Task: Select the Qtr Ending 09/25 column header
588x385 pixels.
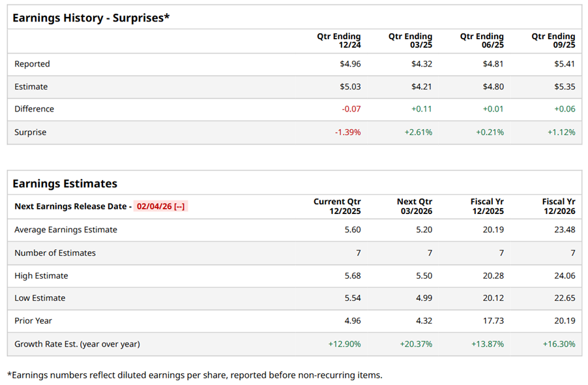Action: [x=553, y=41]
